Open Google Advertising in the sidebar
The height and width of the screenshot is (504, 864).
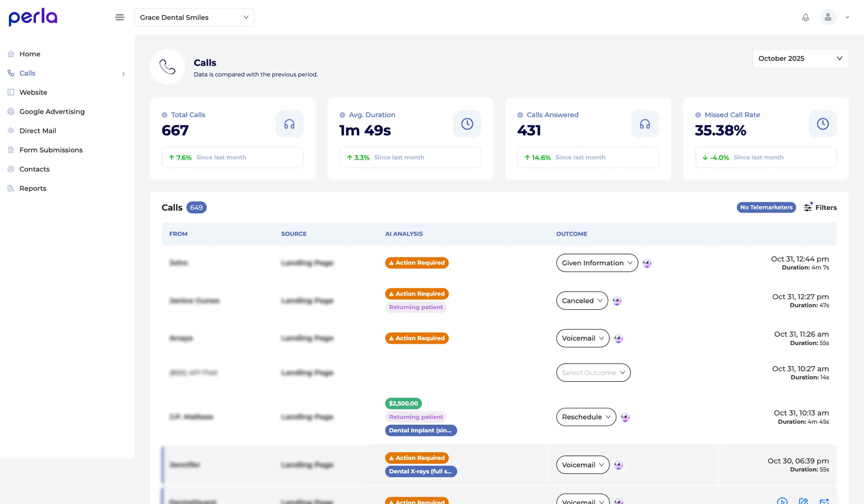[x=52, y=112]
